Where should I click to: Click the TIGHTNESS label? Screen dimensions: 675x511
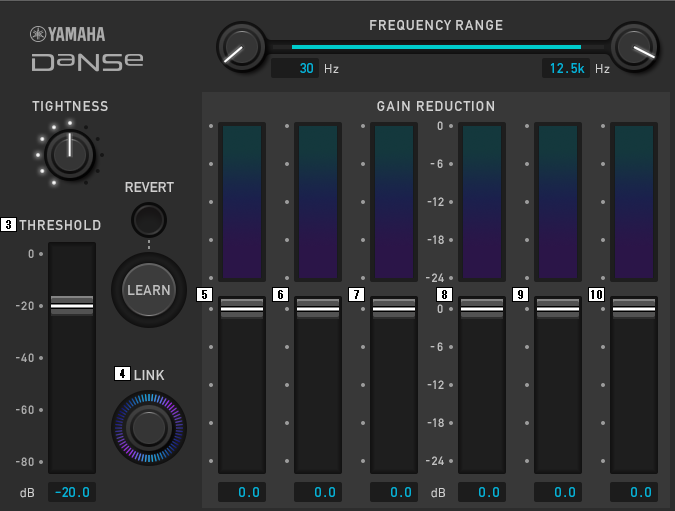(70, 106)
